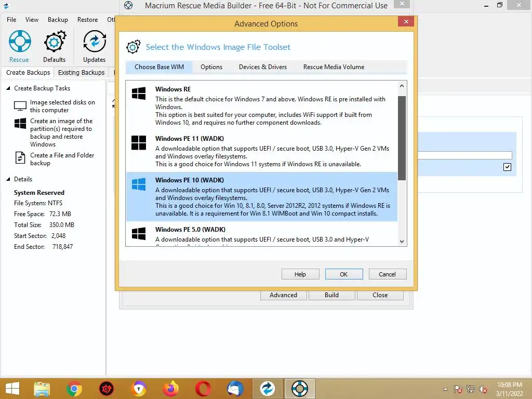Click the Action Center flag tray icon
The height and width of the screenshot is (399, 532).
[x=458, y=389]
